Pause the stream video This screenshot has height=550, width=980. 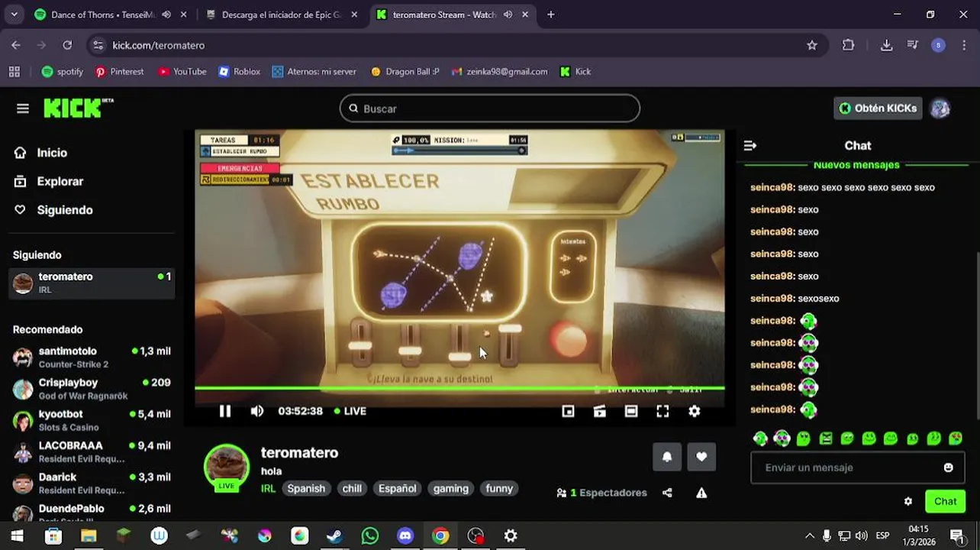pos(225,411)
